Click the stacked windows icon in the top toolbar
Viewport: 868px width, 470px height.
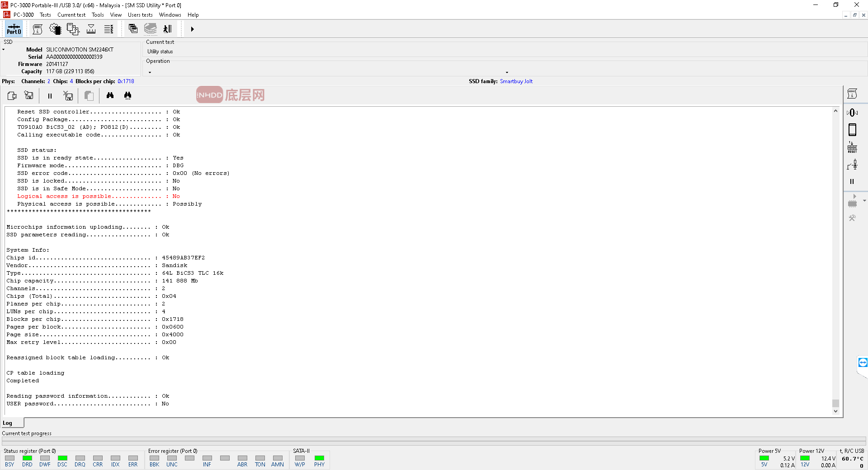click(x=133, y=29)
